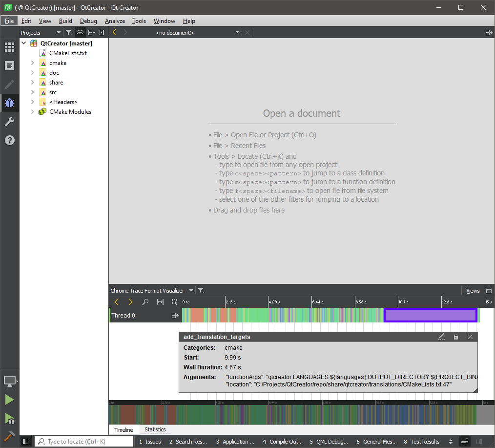Switch to the Statistics tab
Image resolution: width=495 pixels, height=448 pixels.
pos(155,430)
